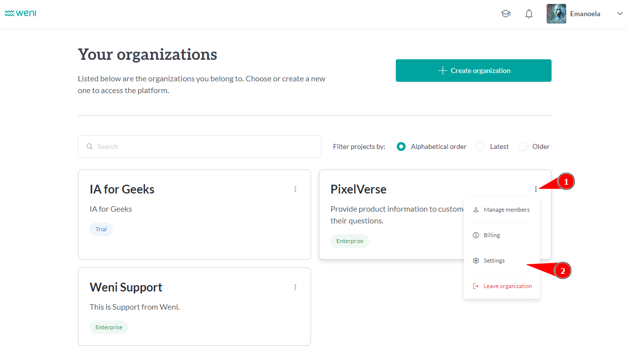Click the search magnifier icon
The width and height of the screenshot is (627, 364).
coord(90,146)
